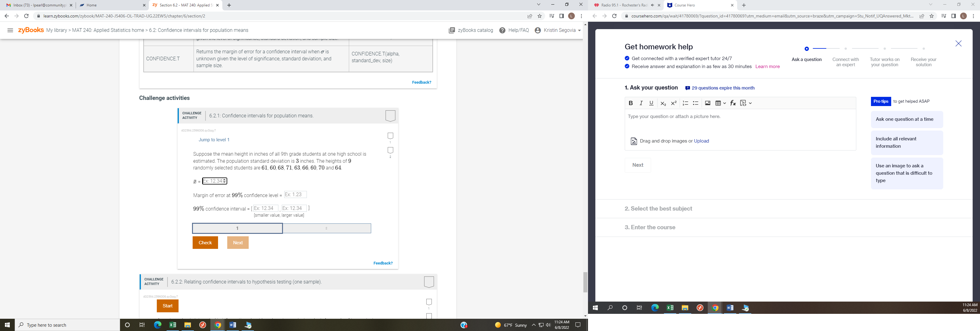
Task: Insert a subscript in the question editor
Action: coord(663,103)
